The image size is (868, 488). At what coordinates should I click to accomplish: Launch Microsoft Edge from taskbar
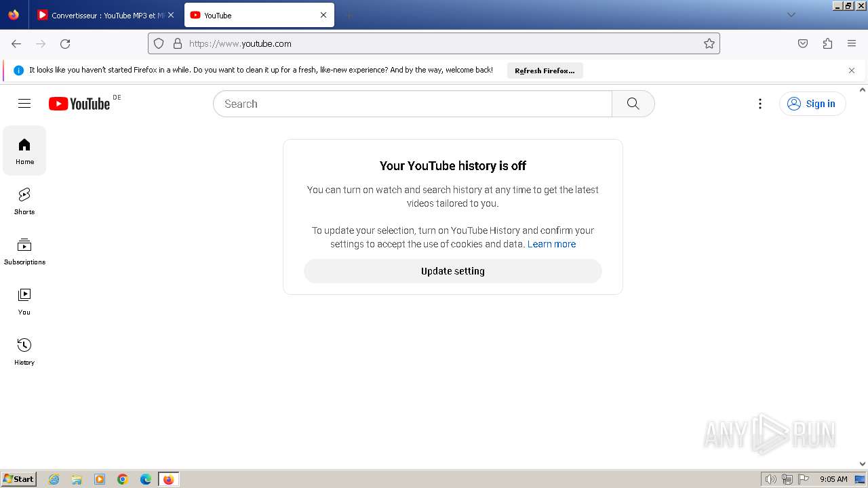click(x=146, y=479)
